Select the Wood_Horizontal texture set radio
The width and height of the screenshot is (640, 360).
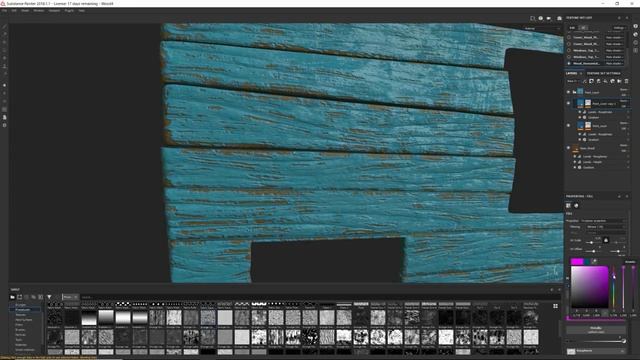[x=569, y=63]
